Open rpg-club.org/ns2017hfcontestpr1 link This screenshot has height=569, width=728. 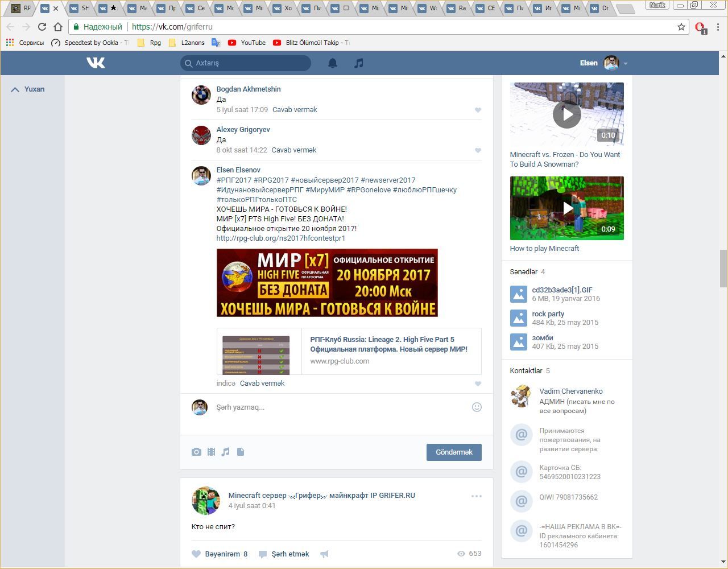pos(281,238)
